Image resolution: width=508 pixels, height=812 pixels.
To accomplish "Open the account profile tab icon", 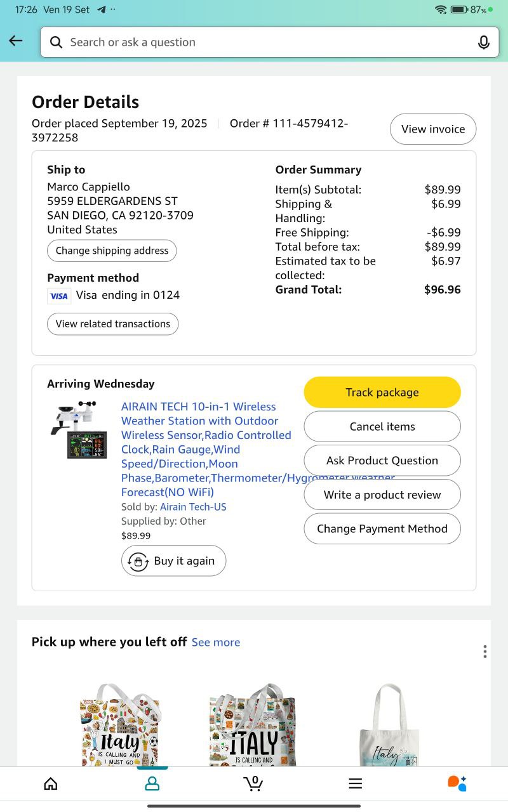I will (x=152, y=783).
